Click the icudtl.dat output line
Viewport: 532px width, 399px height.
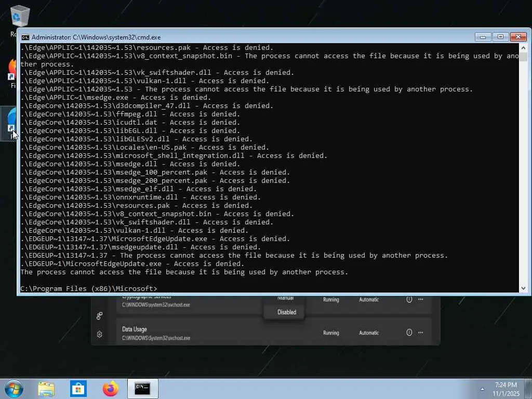130,123
